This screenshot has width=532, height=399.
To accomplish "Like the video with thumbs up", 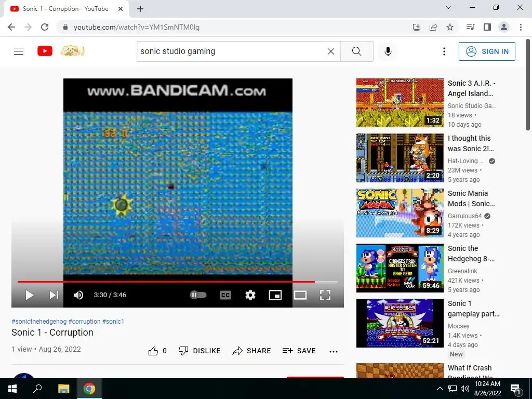I will pyautogui.click(x=157, y=351).
